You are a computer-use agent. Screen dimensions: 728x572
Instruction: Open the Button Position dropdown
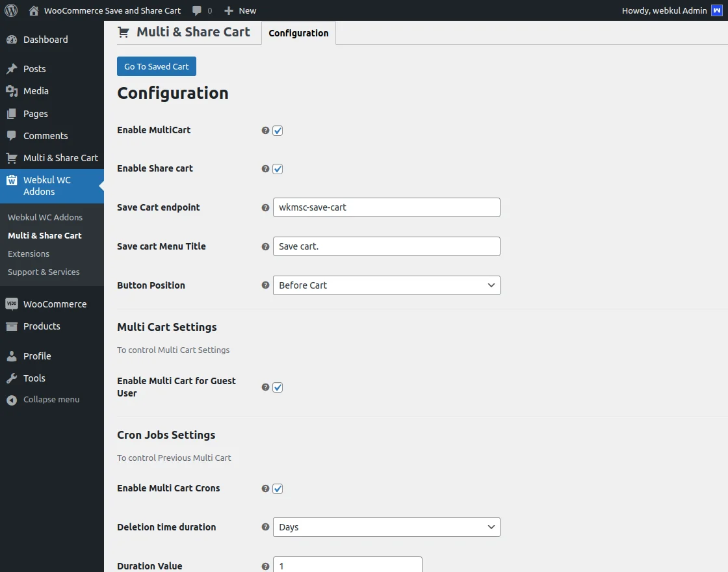click(386, 285)
